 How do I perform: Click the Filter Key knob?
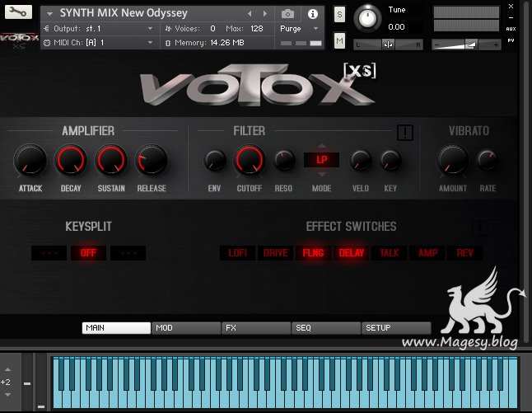[390, 160]
